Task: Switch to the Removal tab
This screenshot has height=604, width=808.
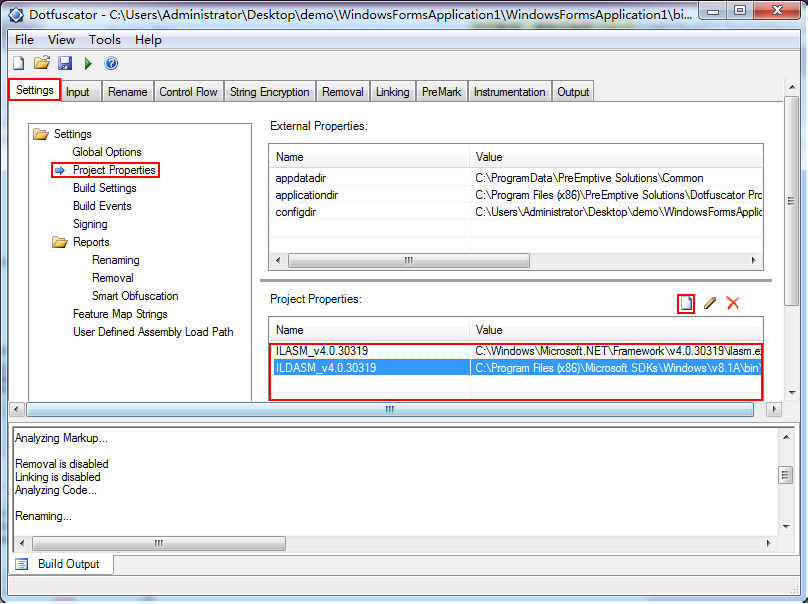Action: click(x=343, y=92)
